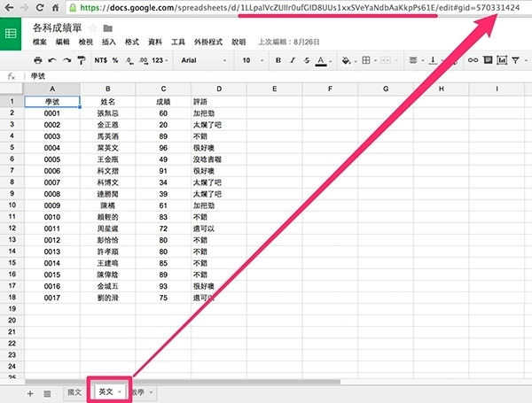The width and height of the screenshot is (532, 403).
Task: Select the 成績 header cell
Action: [x=163, y=102]
